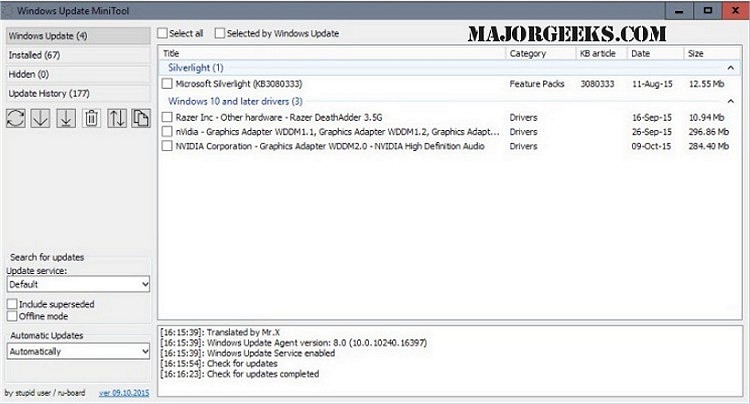Click the trash uninstall updates icon
Screen dimensions: 750x404
[x=91, y=118]
